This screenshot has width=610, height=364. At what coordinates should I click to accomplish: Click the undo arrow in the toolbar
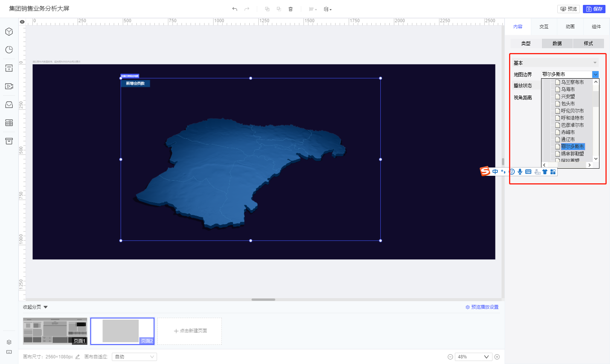[235, 9]
